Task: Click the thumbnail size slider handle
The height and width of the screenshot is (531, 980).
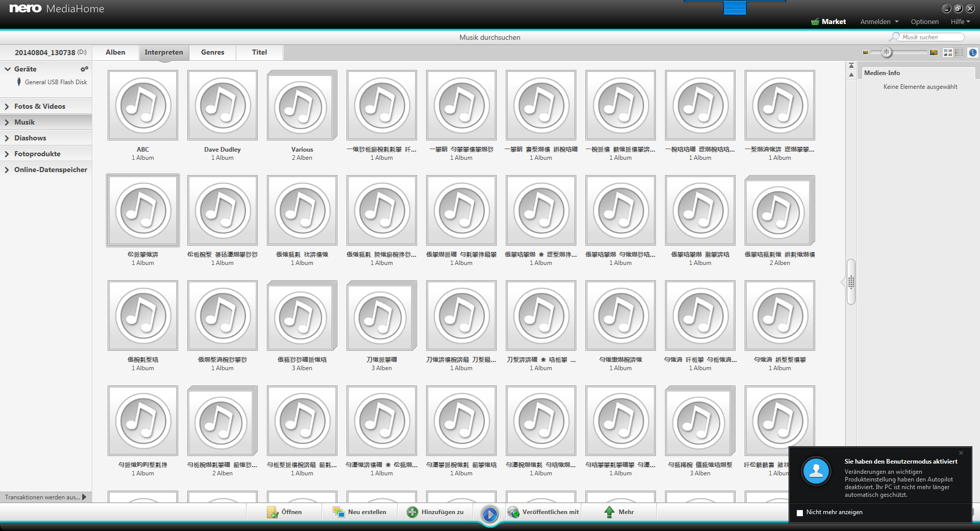Action: tap(887, 52)
